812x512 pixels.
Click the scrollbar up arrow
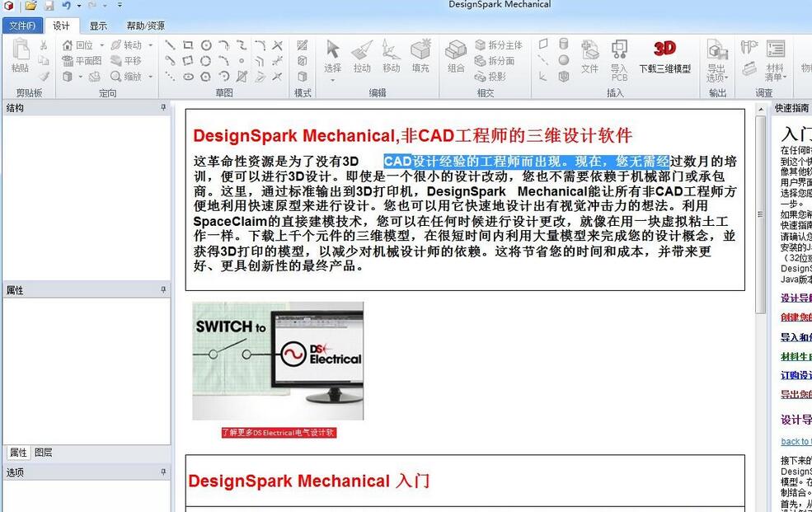point(760,109)
